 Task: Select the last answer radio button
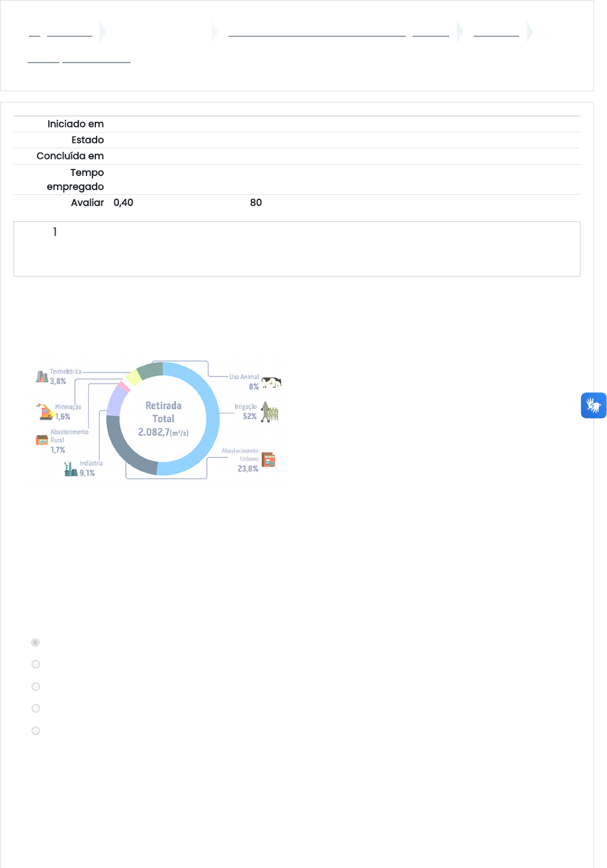pos(36,731)
